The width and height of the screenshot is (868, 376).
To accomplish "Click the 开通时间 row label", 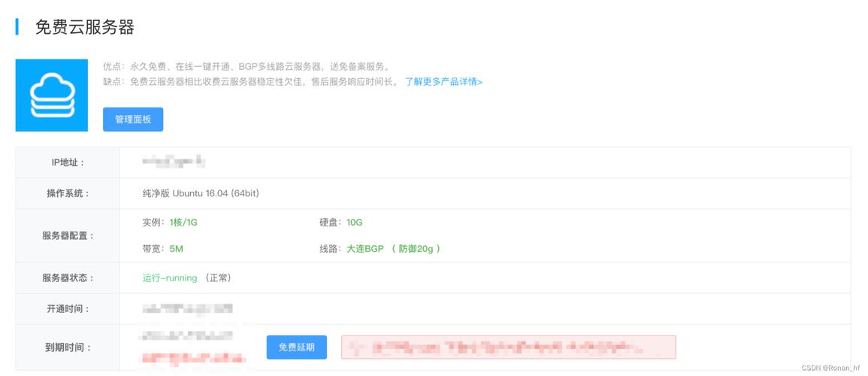I will [68, 308].
